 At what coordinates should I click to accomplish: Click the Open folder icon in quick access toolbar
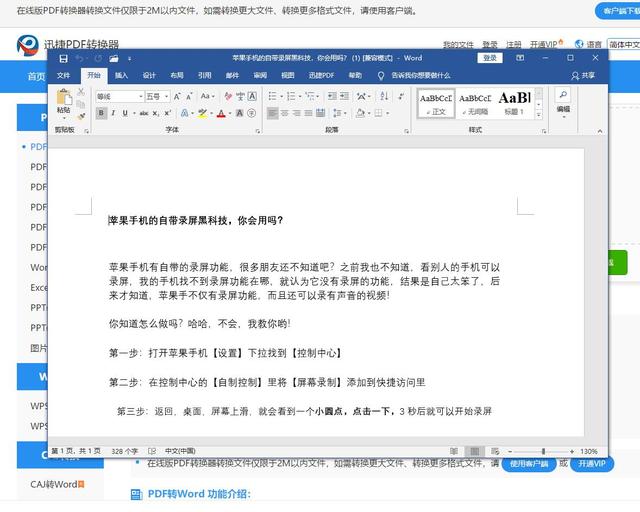point(113,59)
